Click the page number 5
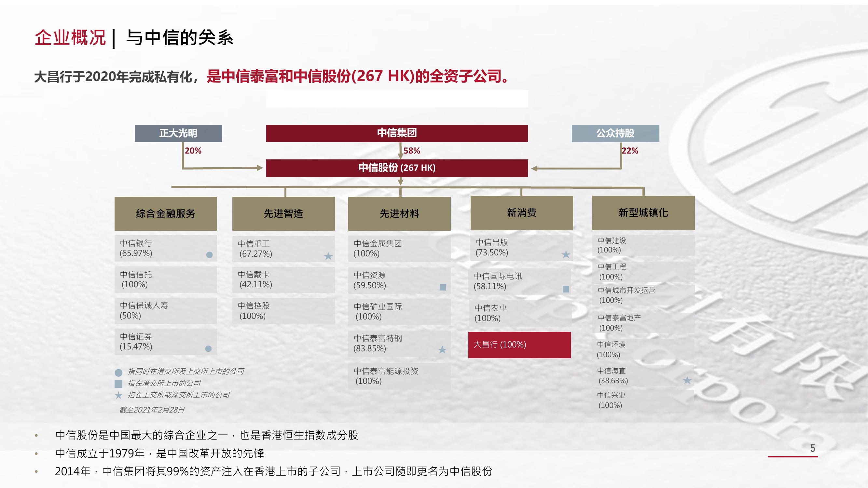Image resolution: width=868 pixels, height=488 pixels. pos(812,448)
